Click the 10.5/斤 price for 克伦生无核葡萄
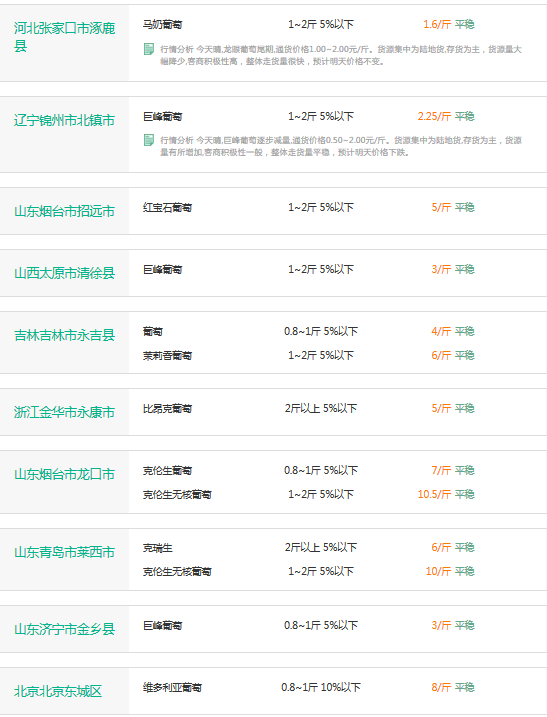Image resolution: width=547 pixels, height=717 pixels. (434, 494)
